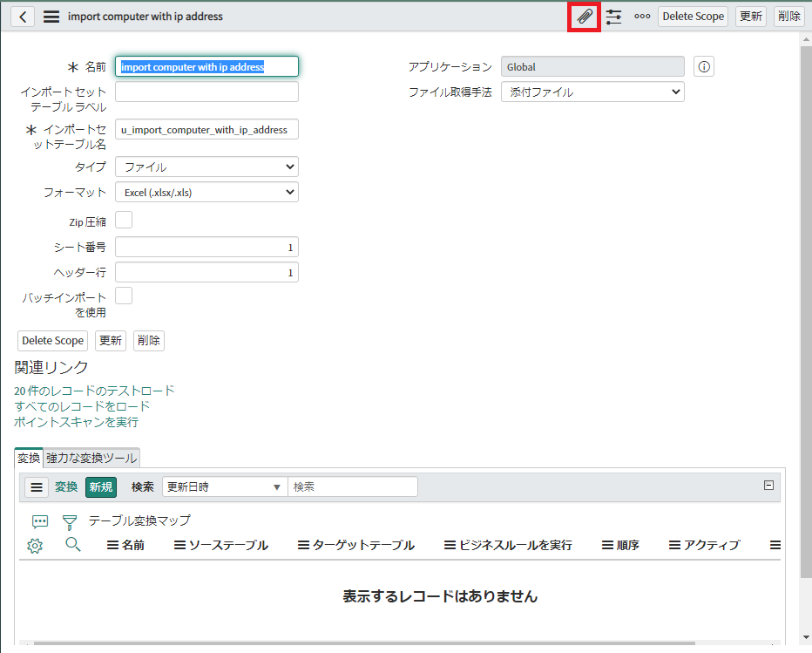
Task: Click the 関連リンク heading text
Action: tap(51, 367)
